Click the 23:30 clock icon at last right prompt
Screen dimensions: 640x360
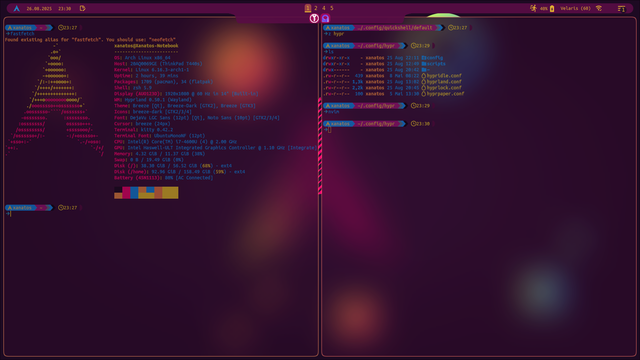(413, 124)
